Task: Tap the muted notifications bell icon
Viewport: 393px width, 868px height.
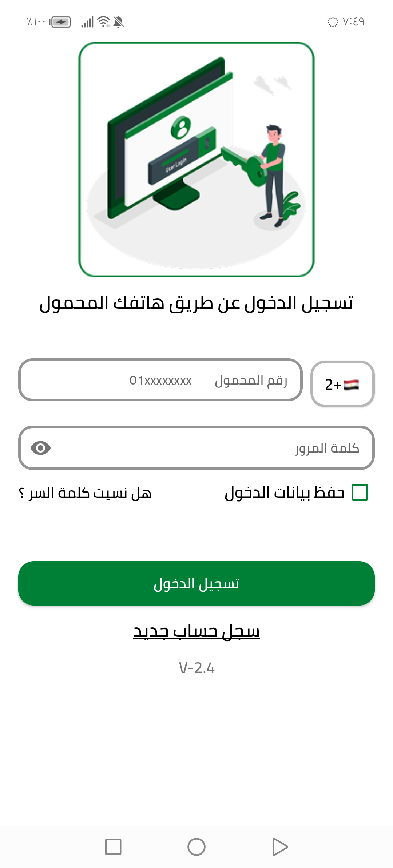Action: pos(119,23)
